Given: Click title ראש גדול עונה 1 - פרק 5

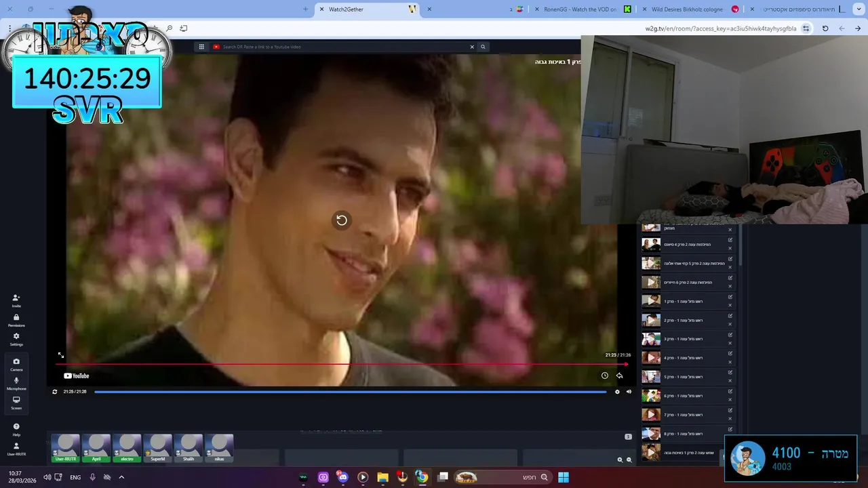Looking at the screenshot, I should pyautogui.click(x=684, y=377).
